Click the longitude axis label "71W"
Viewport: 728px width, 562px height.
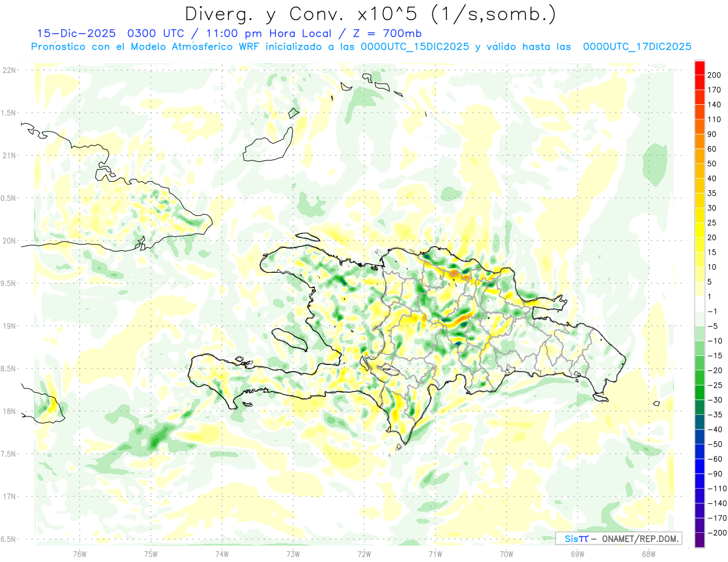[435, 554]
